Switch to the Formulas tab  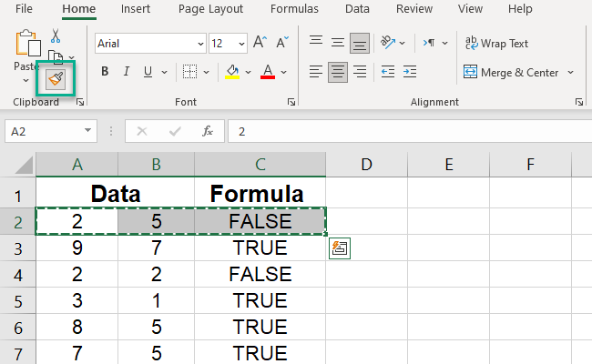(x=294, y=9)
